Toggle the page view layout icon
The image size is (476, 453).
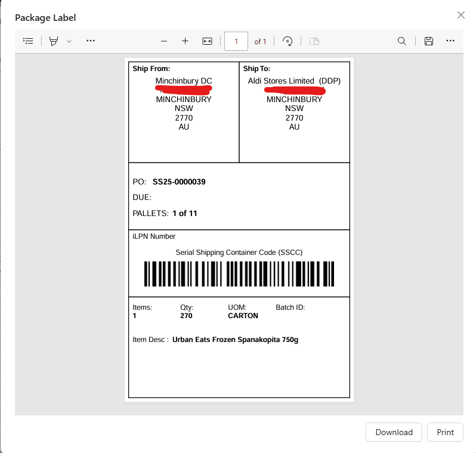(x=314, y=41)
